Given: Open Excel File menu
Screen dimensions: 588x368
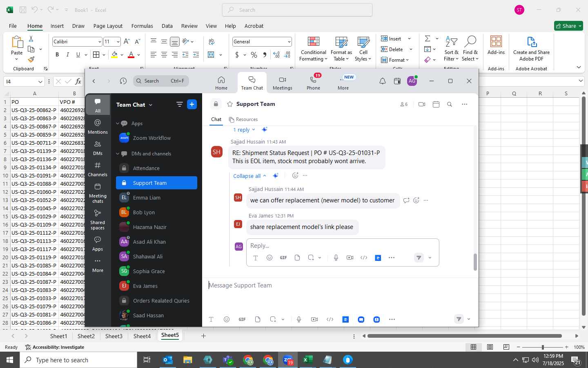Looking at the screenshot, I should pyautogui.click(x=13, y=26).
